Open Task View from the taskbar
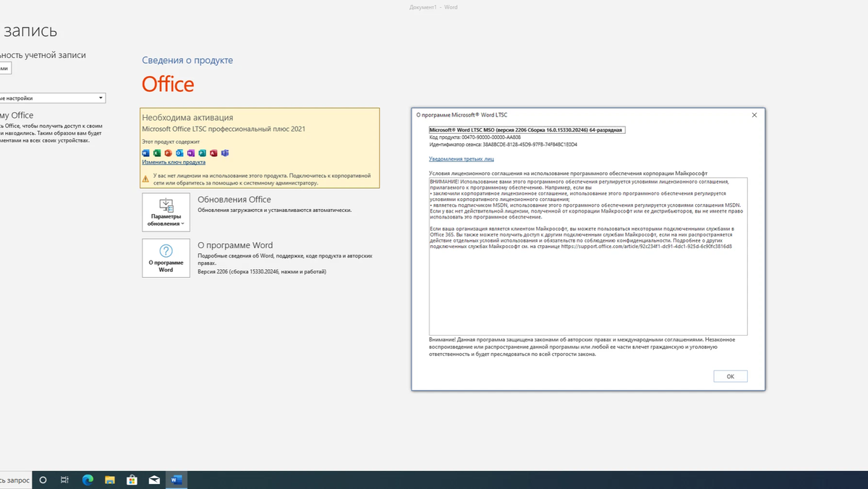This screenshot has height=489, width=868. 64,480
